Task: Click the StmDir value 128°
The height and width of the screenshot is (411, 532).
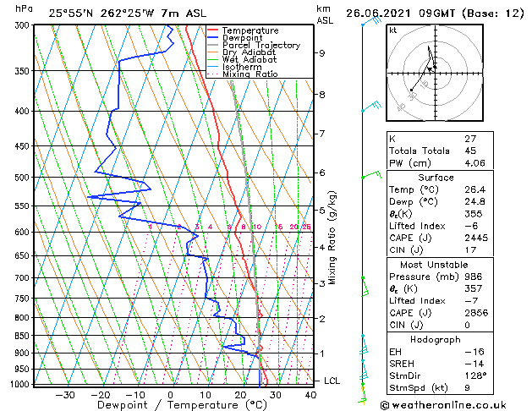Action: 475,375
